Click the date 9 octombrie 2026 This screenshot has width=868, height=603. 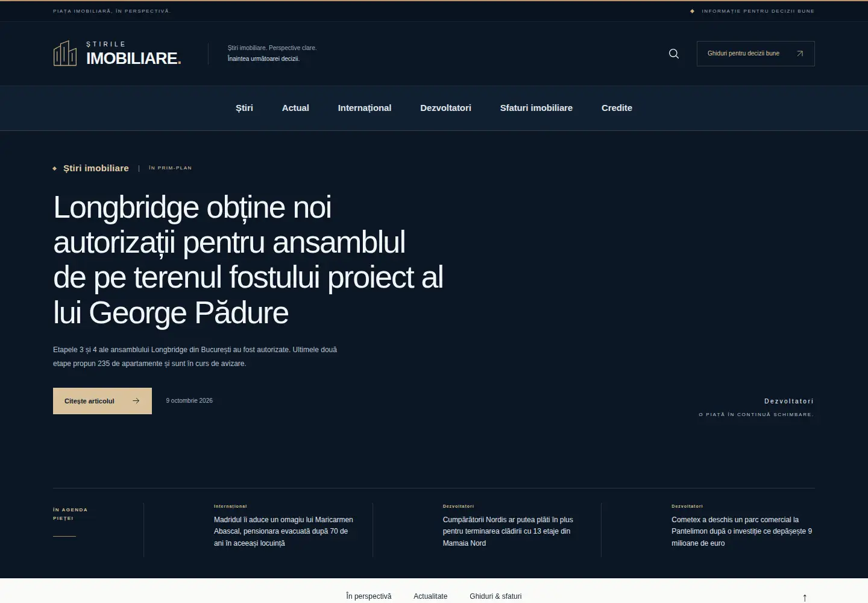click(x=189, y=400)
